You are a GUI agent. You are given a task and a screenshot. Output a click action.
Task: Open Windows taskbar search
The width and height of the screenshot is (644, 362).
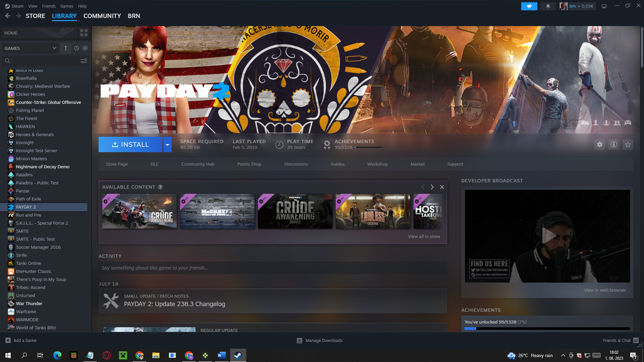(24, 356)
